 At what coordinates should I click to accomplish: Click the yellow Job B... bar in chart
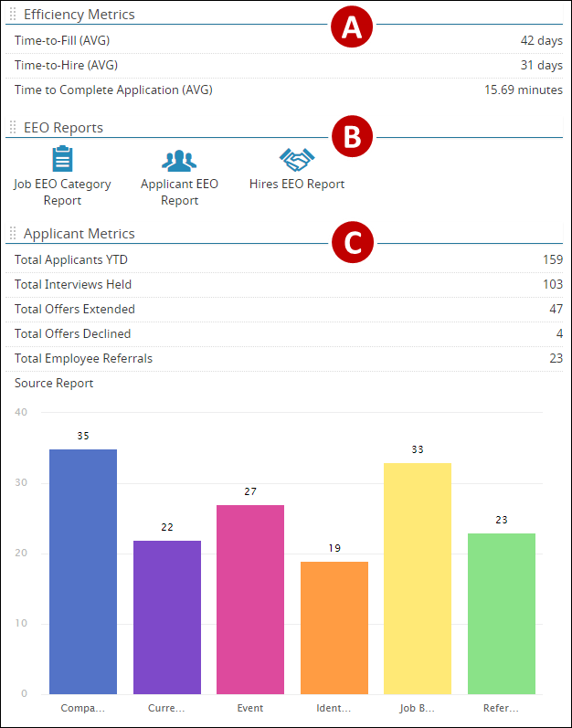pyautogui.click(x=418, y=578)
